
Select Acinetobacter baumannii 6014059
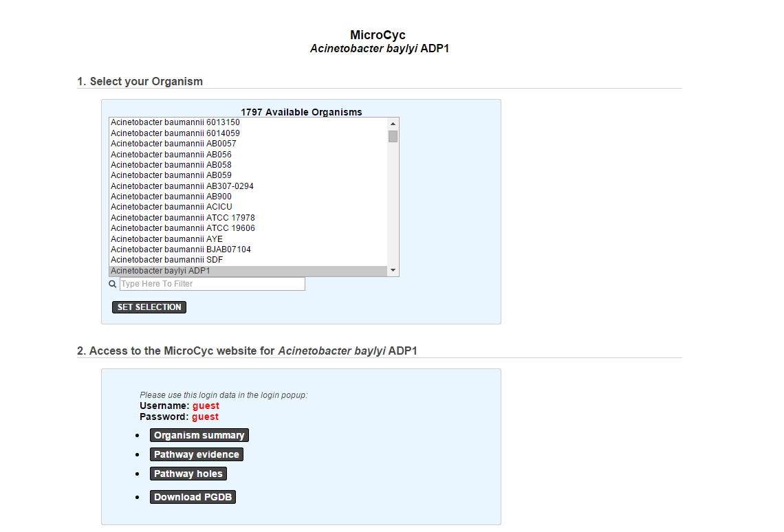tap(248, 133)
